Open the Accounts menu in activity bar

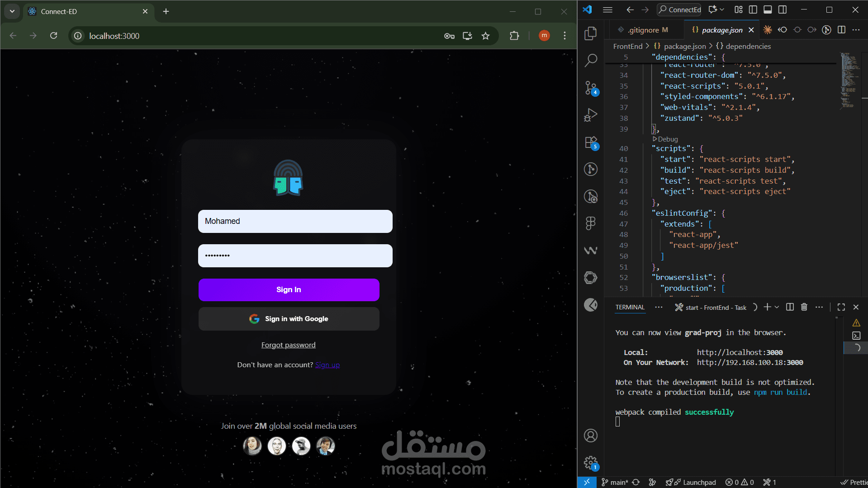click(x=591, y=436)
